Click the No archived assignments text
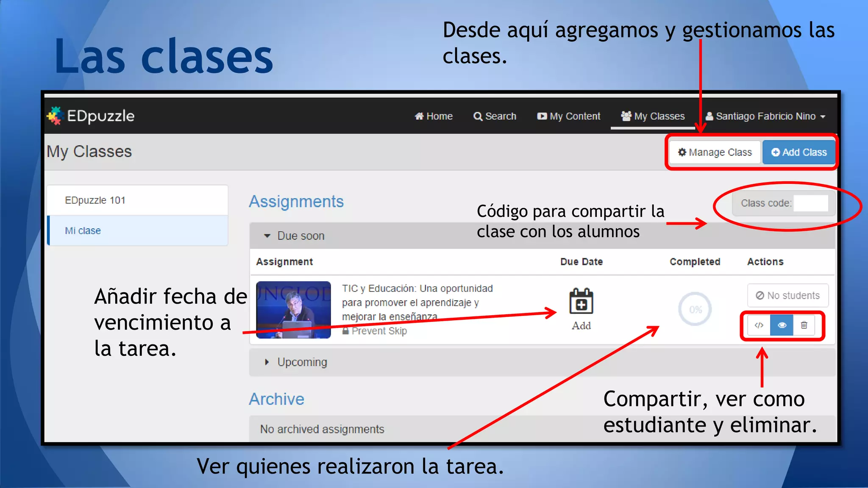This screenshot has width=868, height=488. pos(322,429)
